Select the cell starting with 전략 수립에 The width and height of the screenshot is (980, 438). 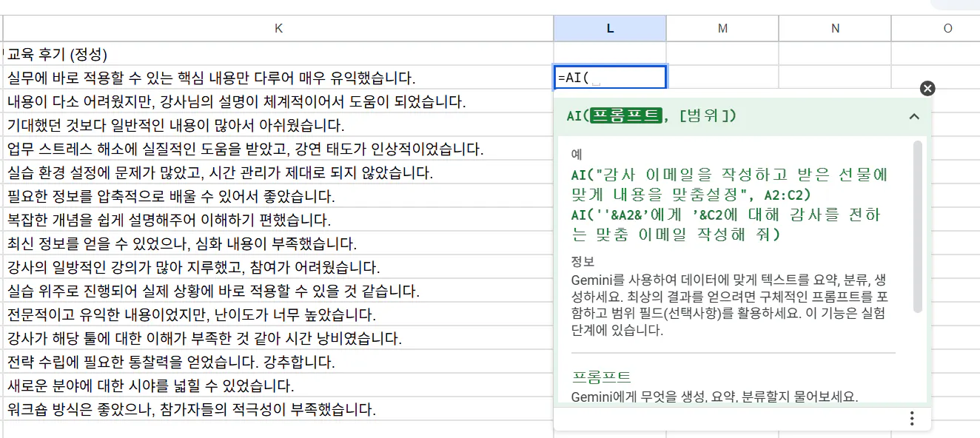point(171,362)
